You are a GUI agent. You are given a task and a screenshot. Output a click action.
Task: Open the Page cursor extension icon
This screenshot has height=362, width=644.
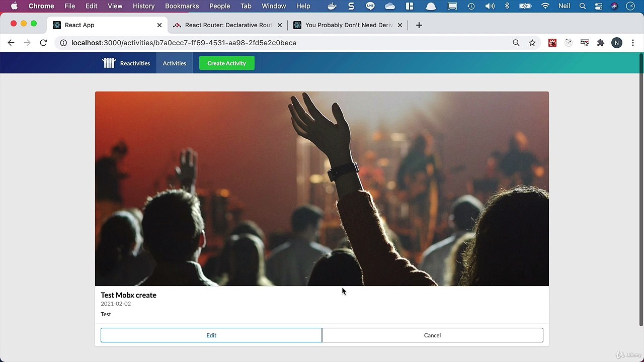[x=585, y=43]
